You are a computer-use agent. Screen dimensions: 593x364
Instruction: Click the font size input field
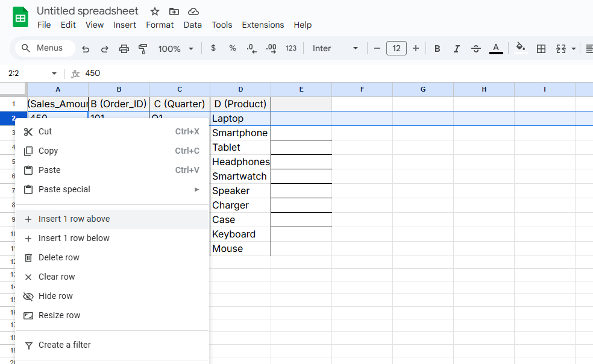[x=396, y=48]
